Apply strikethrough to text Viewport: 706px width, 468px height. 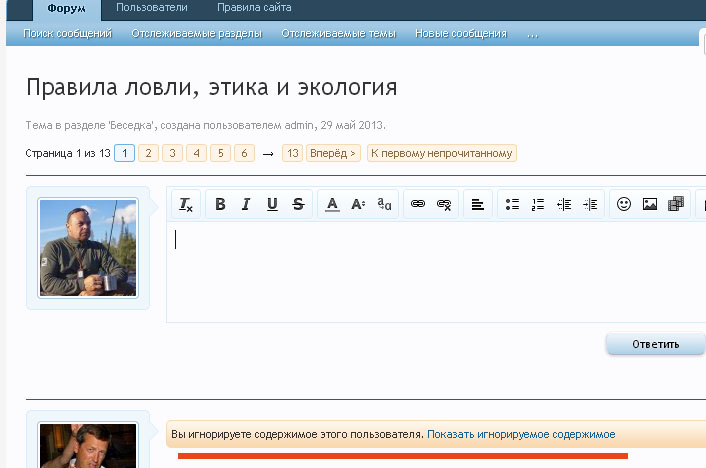click(x=298, y=204)
